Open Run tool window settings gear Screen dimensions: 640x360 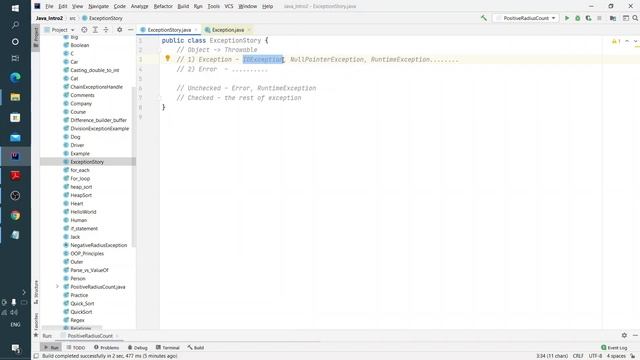point(624,335)
